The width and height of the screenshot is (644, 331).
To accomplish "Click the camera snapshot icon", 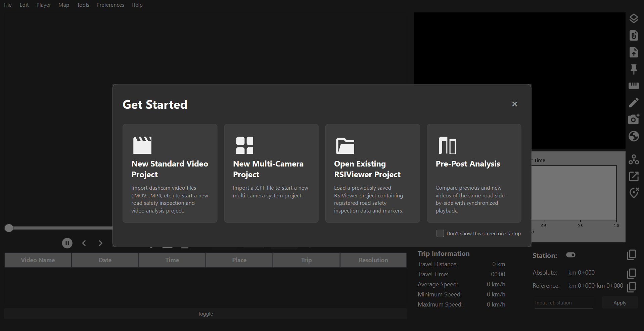I will 634,119.
